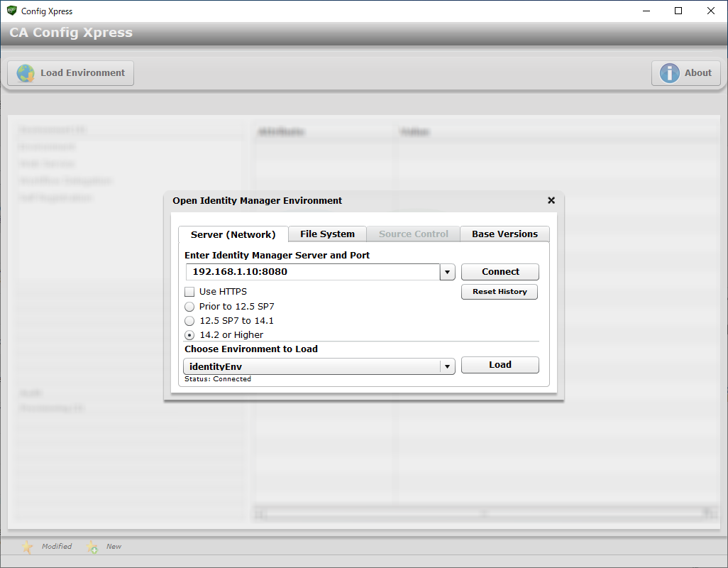Select the 14.2 or Higher radio option

coord(189,335)
